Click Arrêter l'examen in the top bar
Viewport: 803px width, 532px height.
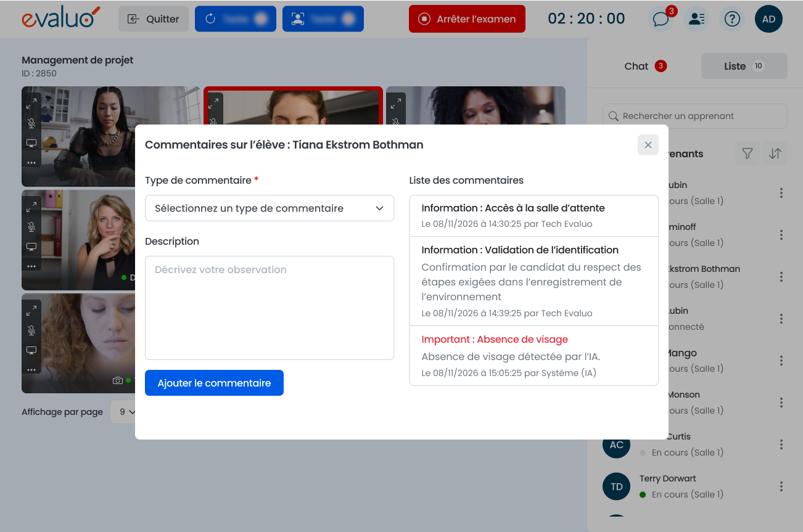(x=467, y=19)
